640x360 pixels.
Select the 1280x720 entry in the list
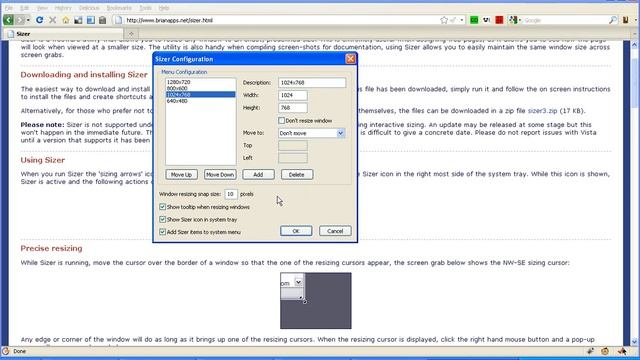click(200, 82)
